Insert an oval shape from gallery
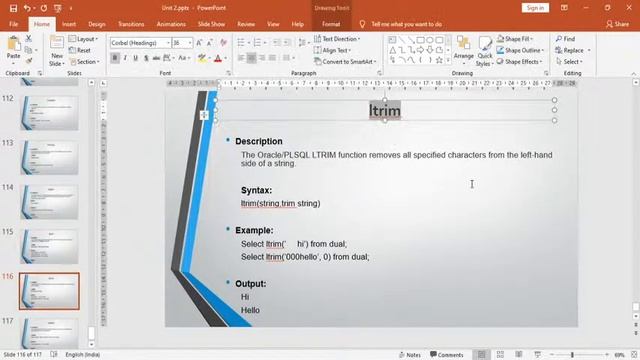The image size is (640, 360). point(429,40)
